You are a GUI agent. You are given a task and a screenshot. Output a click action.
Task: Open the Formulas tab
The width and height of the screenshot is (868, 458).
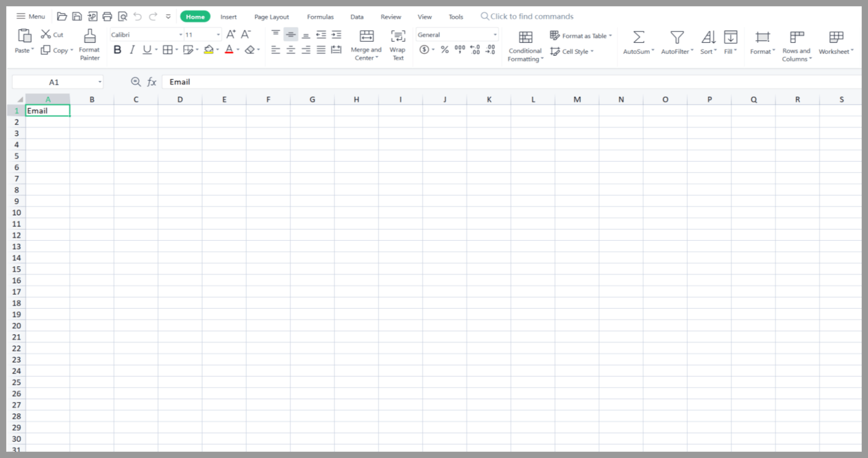[320, 17]
